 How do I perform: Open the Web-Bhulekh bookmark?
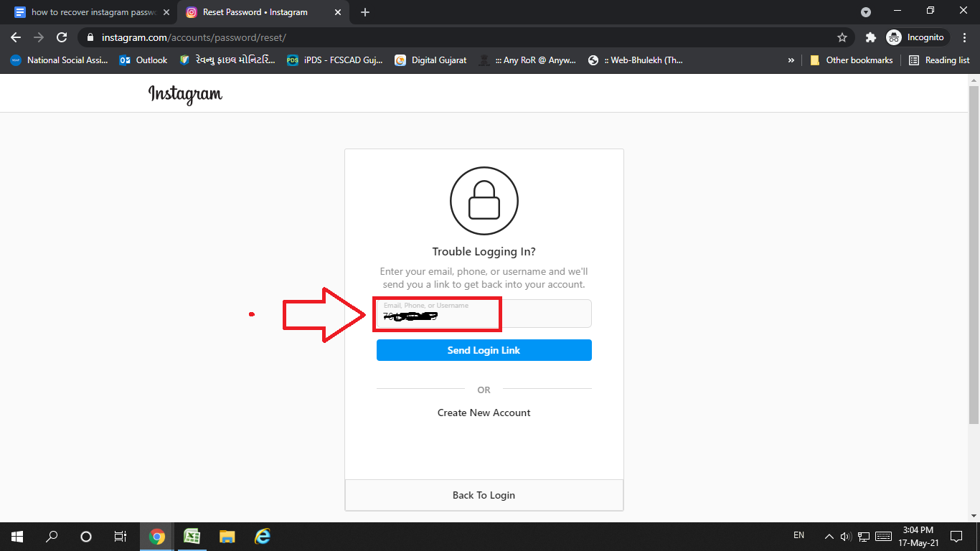click(x=635, y=60)
